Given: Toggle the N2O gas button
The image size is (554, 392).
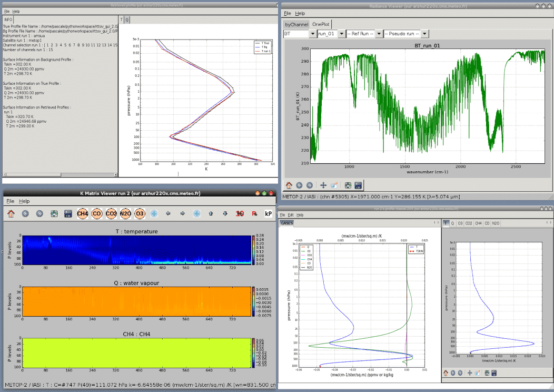Looking at the screenshot, I should (x=125, y=213).
